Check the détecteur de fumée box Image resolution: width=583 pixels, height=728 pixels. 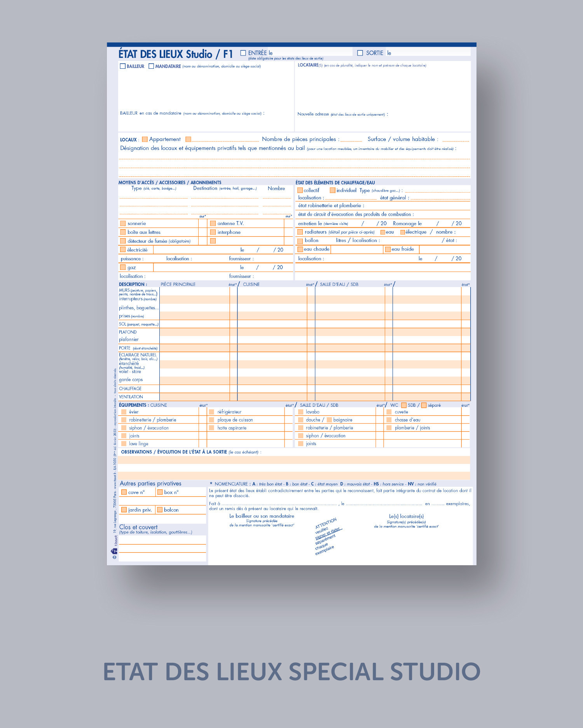tap(123, 241)
